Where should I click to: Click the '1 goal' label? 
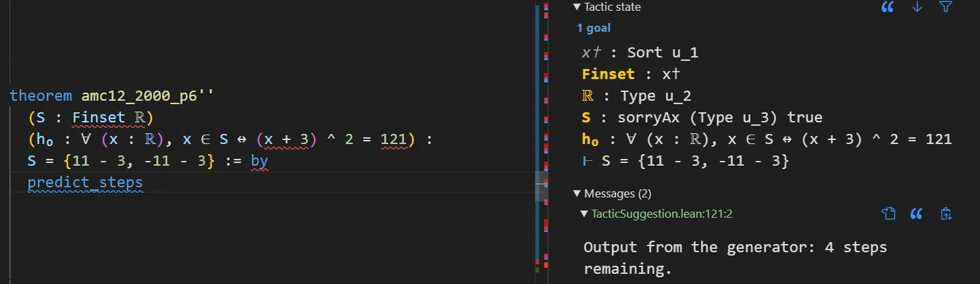click(x=594, y=28)
